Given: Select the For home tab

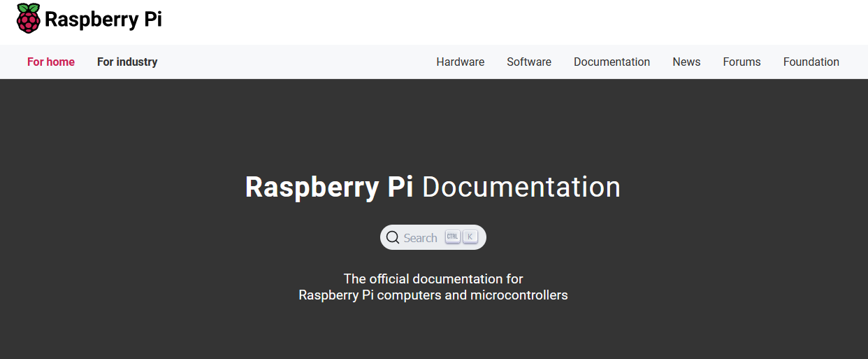Looking at the screenshot, I should 51,62.
